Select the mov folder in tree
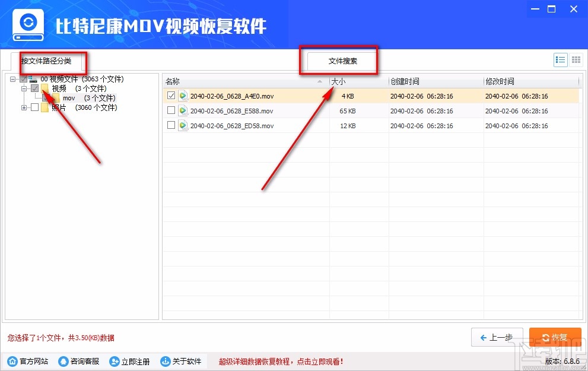The image size is (588, 371). tap(69, 97)
